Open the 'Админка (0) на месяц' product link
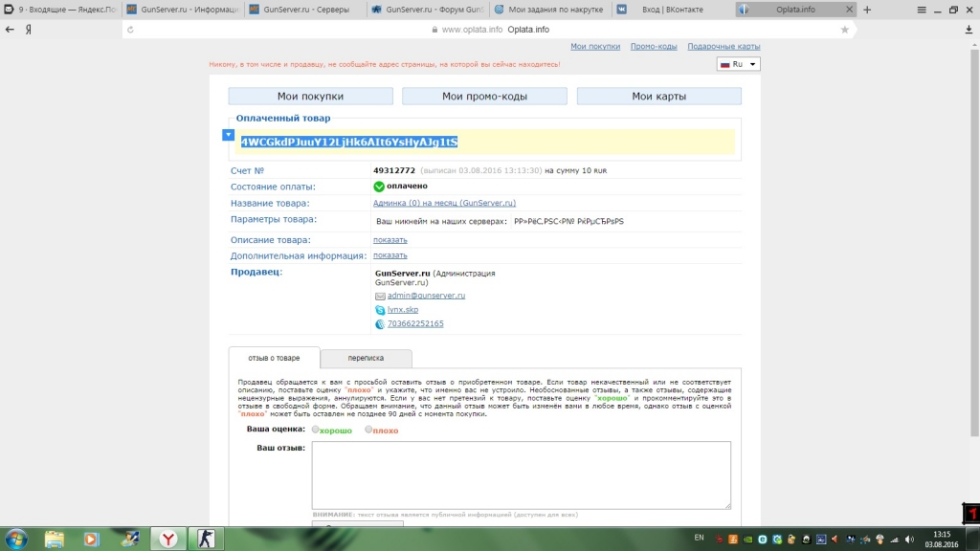Screen dimensions: 980x551 [444, 203]
